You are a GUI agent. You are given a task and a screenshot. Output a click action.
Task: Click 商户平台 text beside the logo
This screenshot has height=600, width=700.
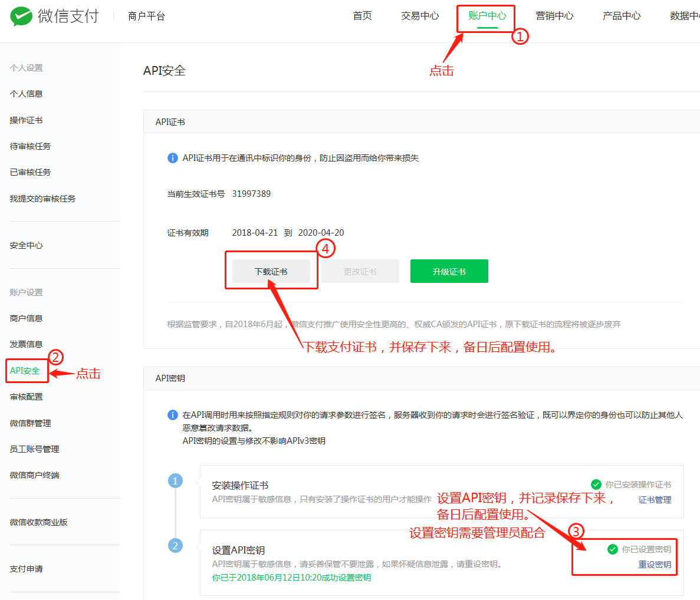pos(146,17)
